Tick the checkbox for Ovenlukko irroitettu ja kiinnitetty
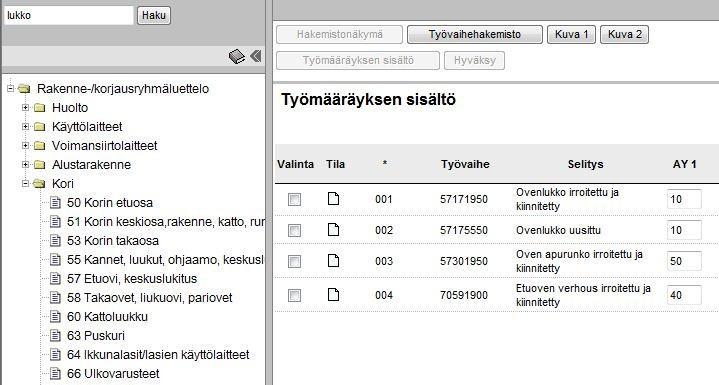The image size is (719, 385). pos(294,199)
